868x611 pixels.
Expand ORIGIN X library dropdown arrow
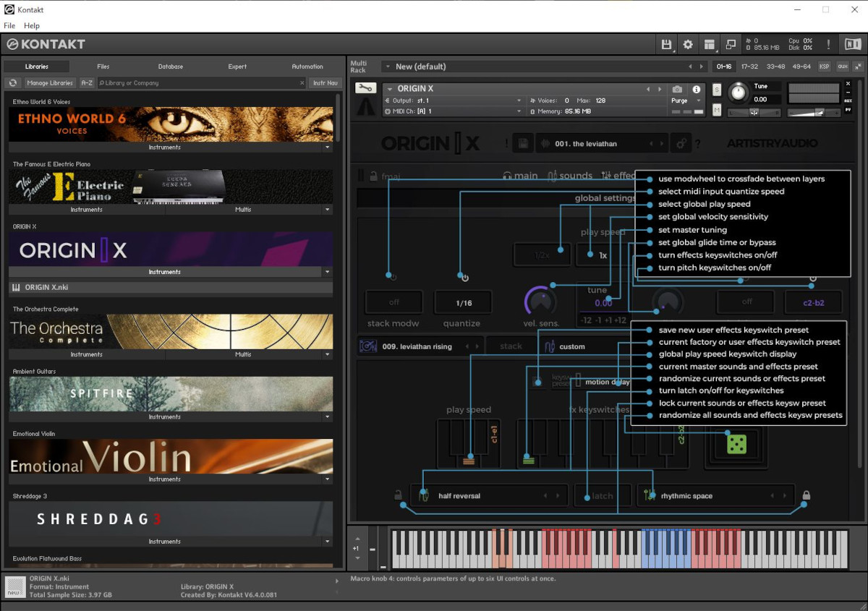(328, 272)
